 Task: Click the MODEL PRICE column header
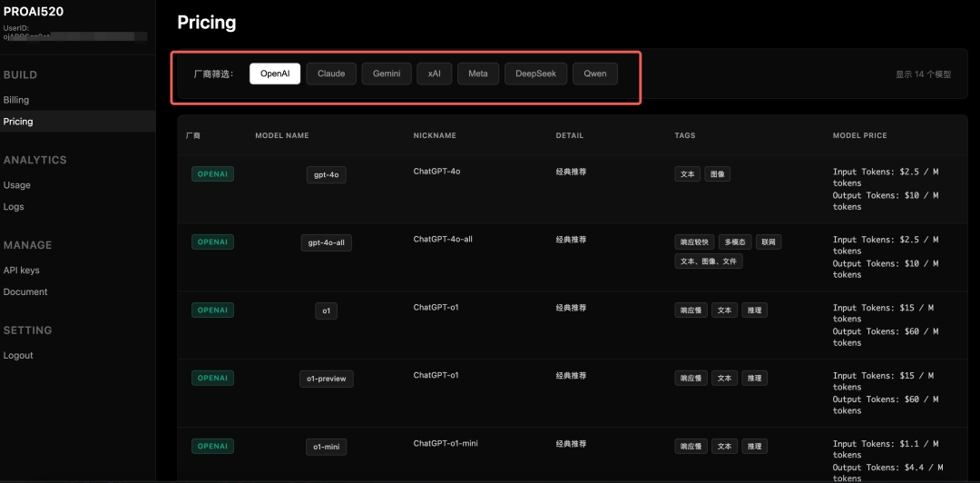[x=860, y=136]
